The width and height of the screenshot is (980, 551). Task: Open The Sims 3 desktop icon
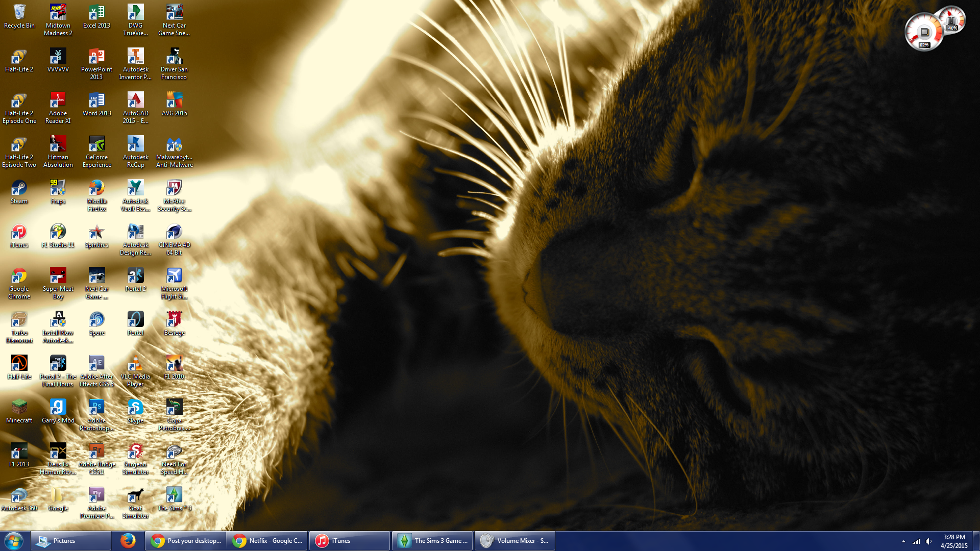pyautogui.click(x=175, y=499)
